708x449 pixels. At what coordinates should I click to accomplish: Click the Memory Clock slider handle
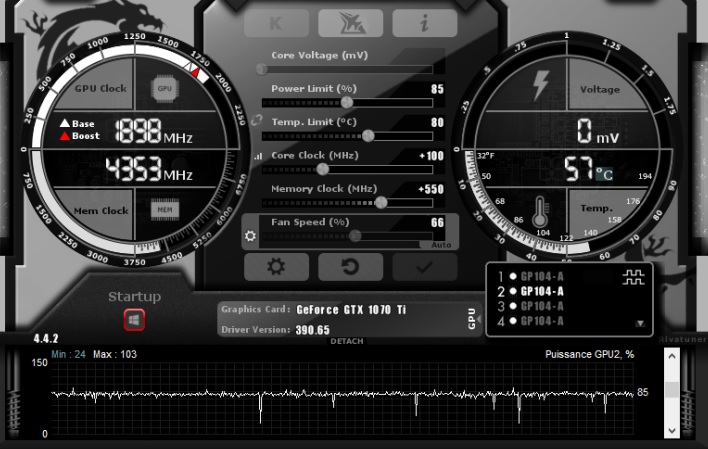(x=381, y=202)
